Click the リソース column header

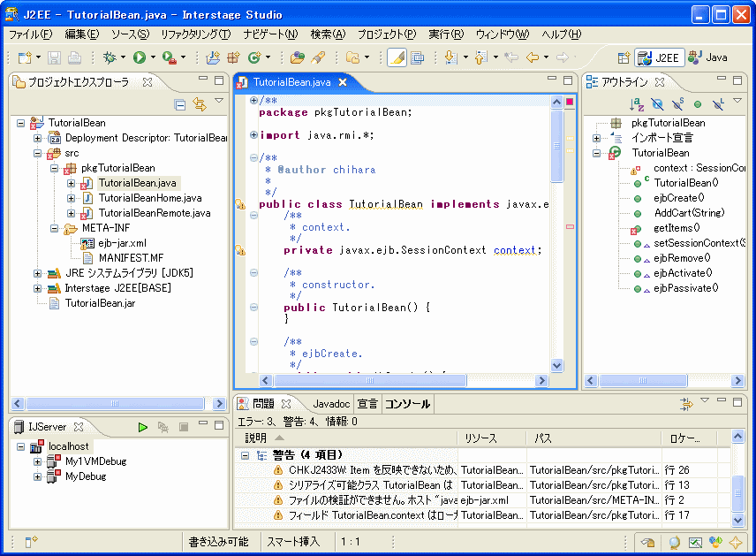[x=491, y=438]
